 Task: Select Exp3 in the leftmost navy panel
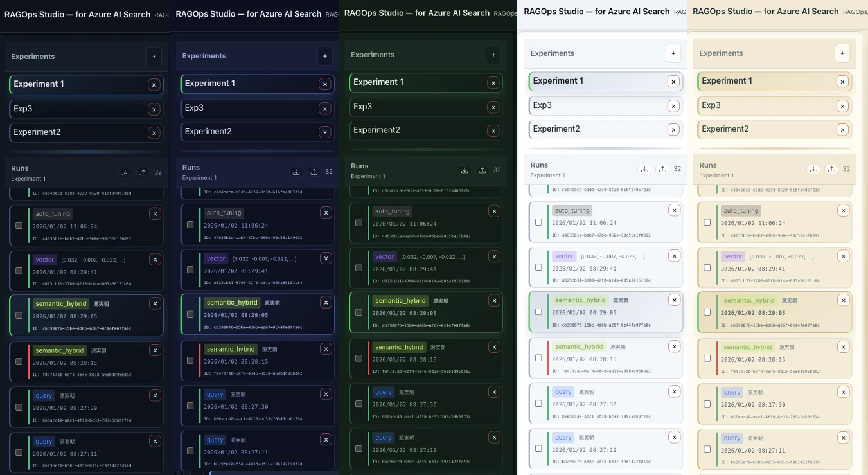point(86,109)
